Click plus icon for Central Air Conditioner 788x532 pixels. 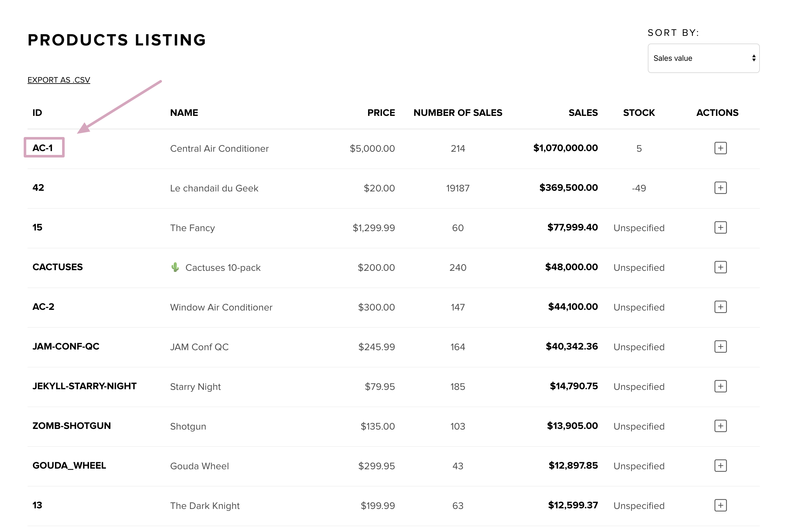[x=720, y=148]
